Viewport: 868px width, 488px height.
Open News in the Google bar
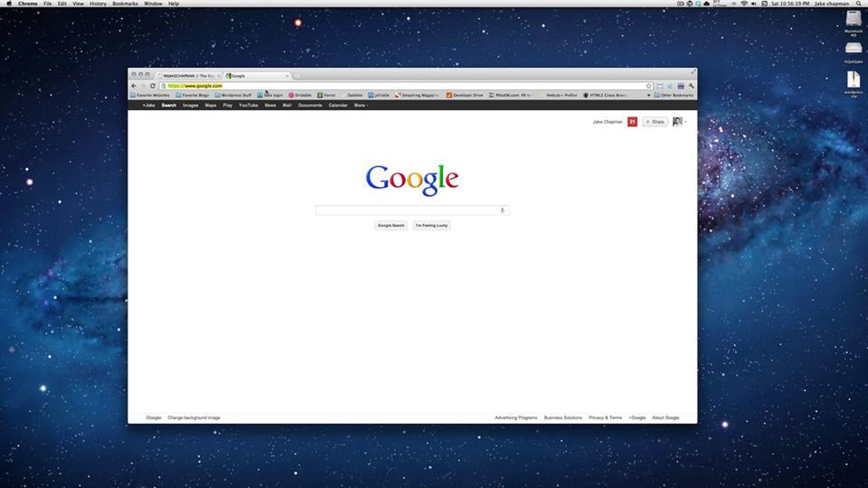click(270, 105)
